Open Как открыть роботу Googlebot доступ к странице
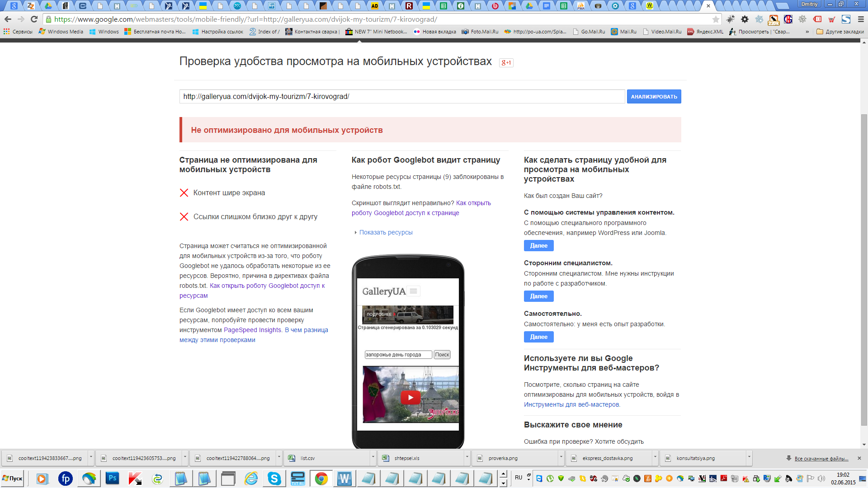This screenshot has width=868, height=488. coord(421,208)
